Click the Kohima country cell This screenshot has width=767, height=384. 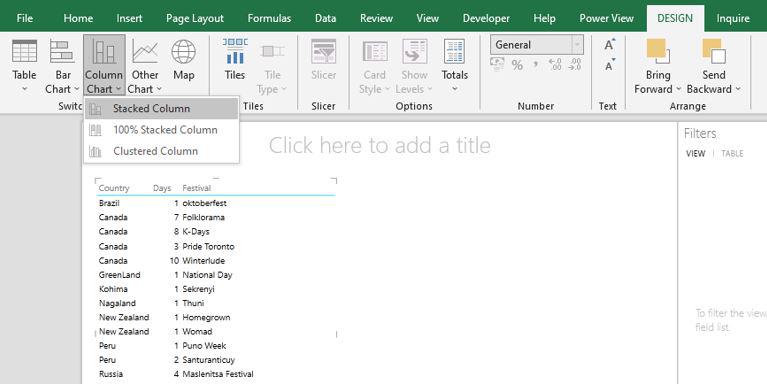click(x=113, y=289)
